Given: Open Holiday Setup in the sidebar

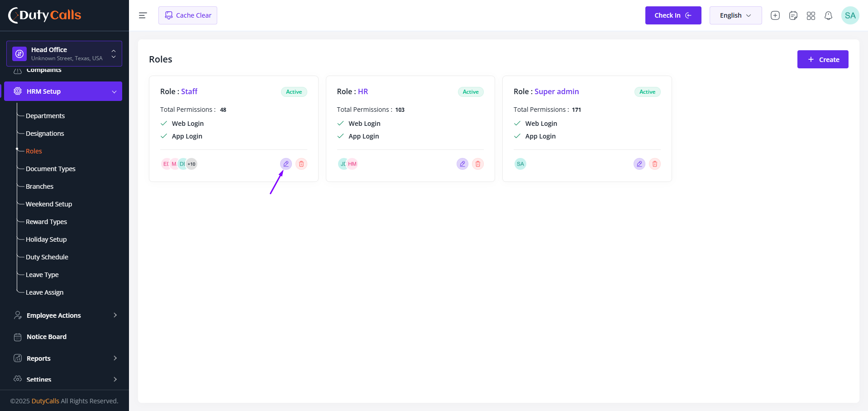Looking at the screenshot, I should 46,239.
